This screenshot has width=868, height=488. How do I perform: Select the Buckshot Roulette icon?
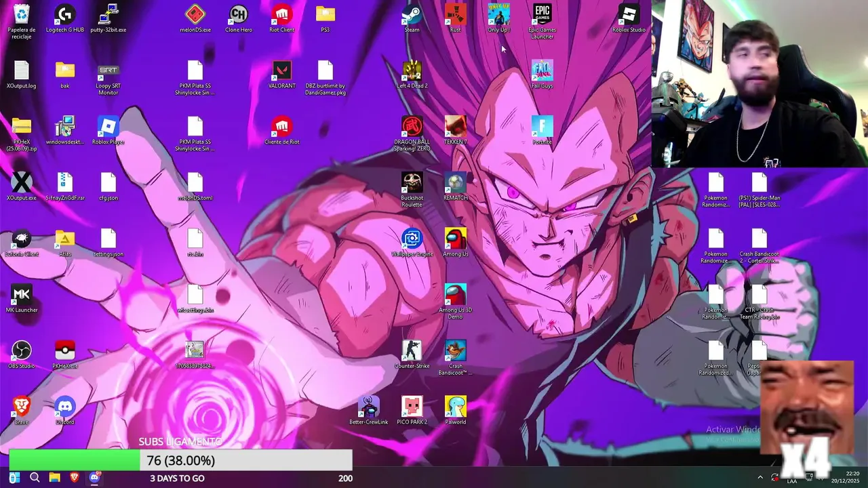(412, 190)
